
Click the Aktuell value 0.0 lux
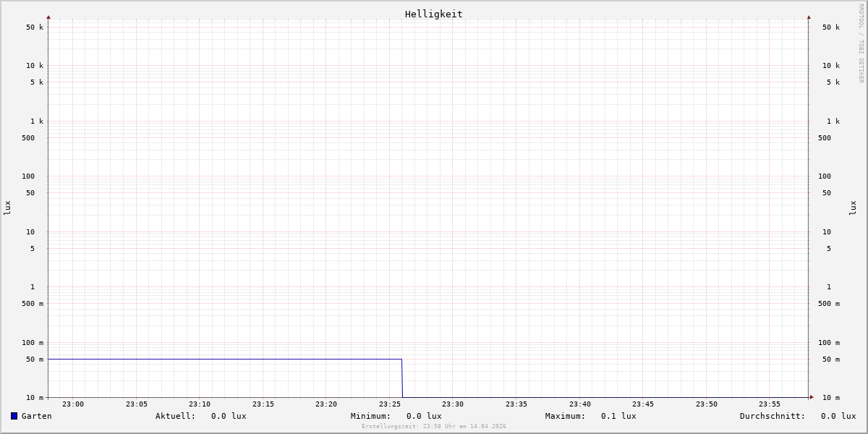click(229, 416)
